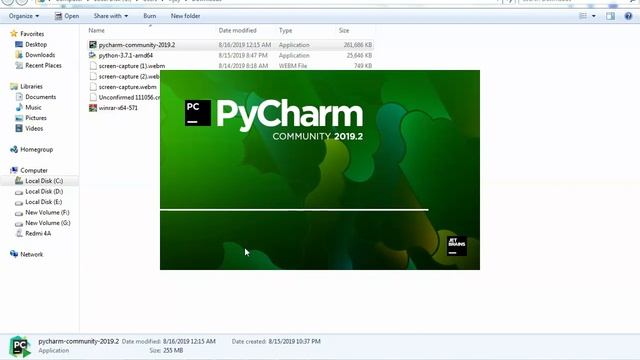Click the Desktop icon in Favorites
This screenshot has height=360, width=640.
19,44
